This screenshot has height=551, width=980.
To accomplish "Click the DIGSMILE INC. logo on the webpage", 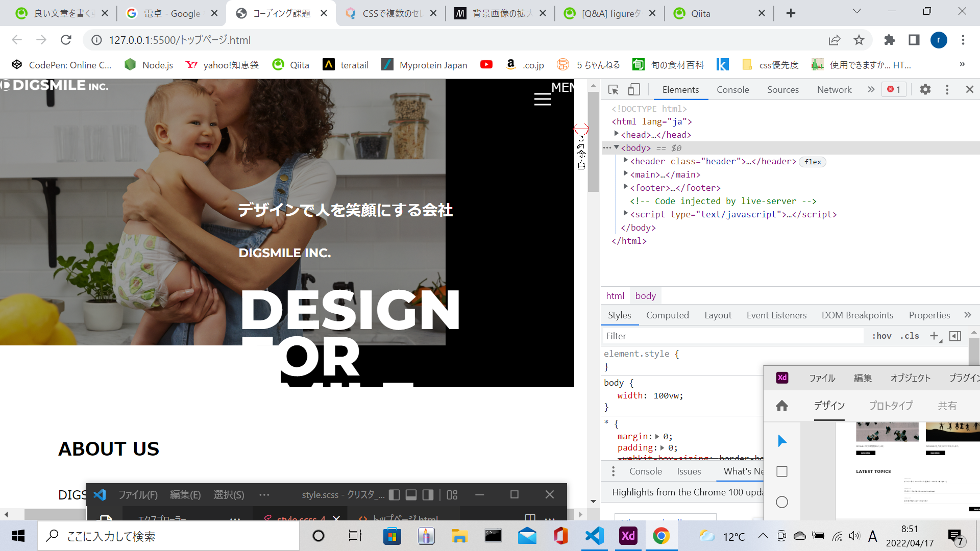I will (x=55, y=86).
